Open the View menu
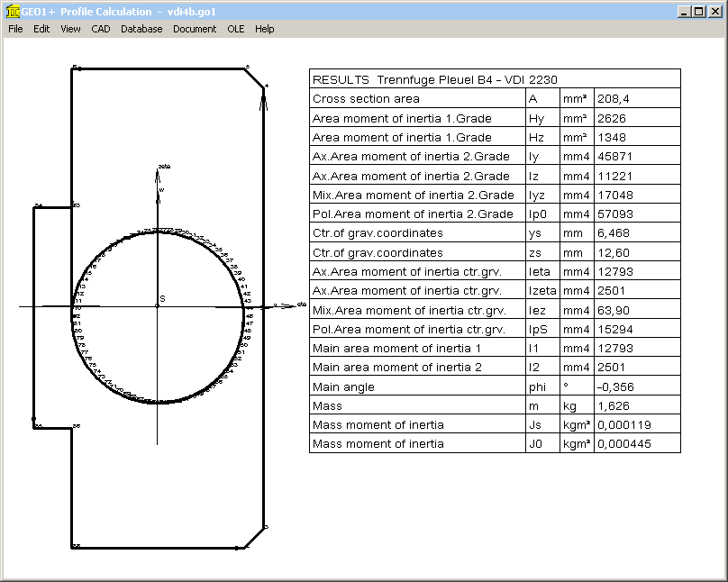This screenshot has height=582, width=728. tap(70, 29)
